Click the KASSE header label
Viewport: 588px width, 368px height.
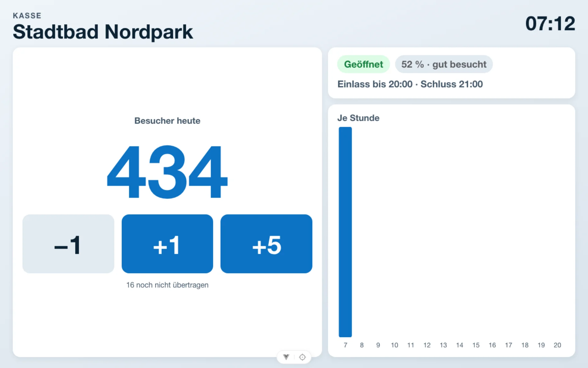27,16
